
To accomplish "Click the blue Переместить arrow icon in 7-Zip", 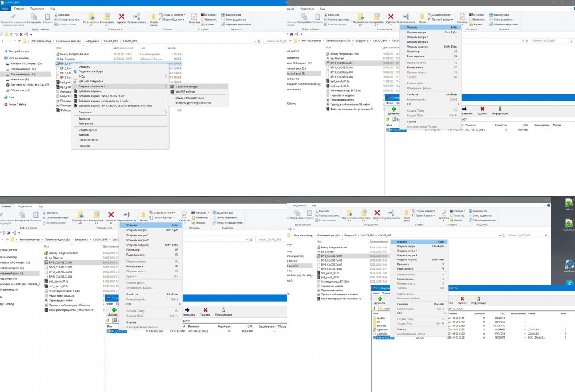I will click(465, 109).
